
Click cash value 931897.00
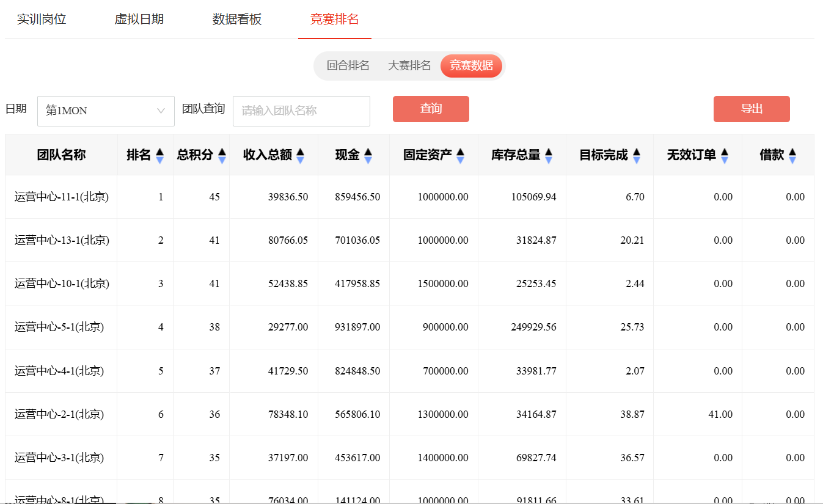(x=357, y=327)
